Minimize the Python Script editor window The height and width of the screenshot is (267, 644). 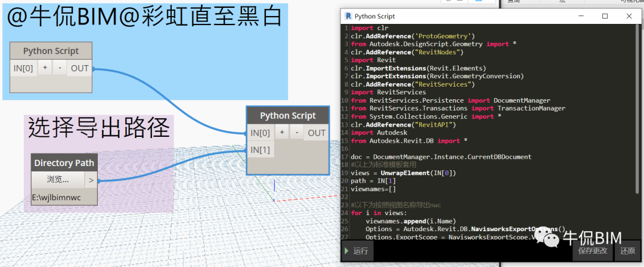(x=581, y=16)
